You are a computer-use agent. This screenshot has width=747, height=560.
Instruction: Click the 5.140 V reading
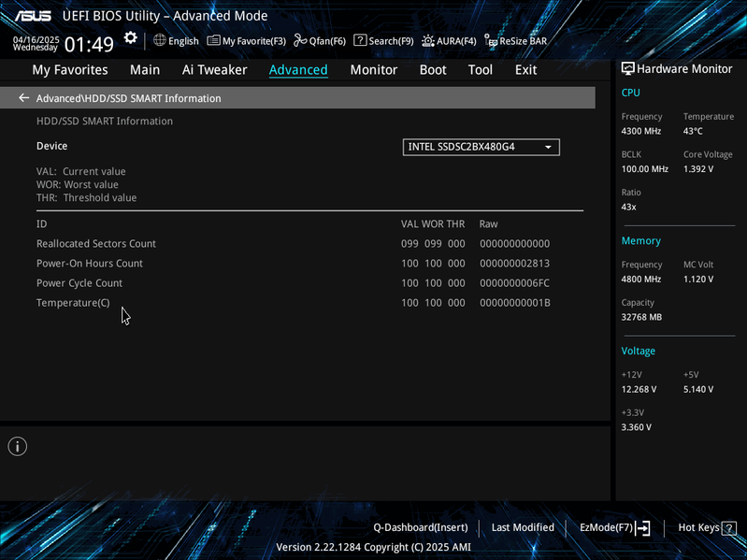pyautogui.click(x=698, y=389)
